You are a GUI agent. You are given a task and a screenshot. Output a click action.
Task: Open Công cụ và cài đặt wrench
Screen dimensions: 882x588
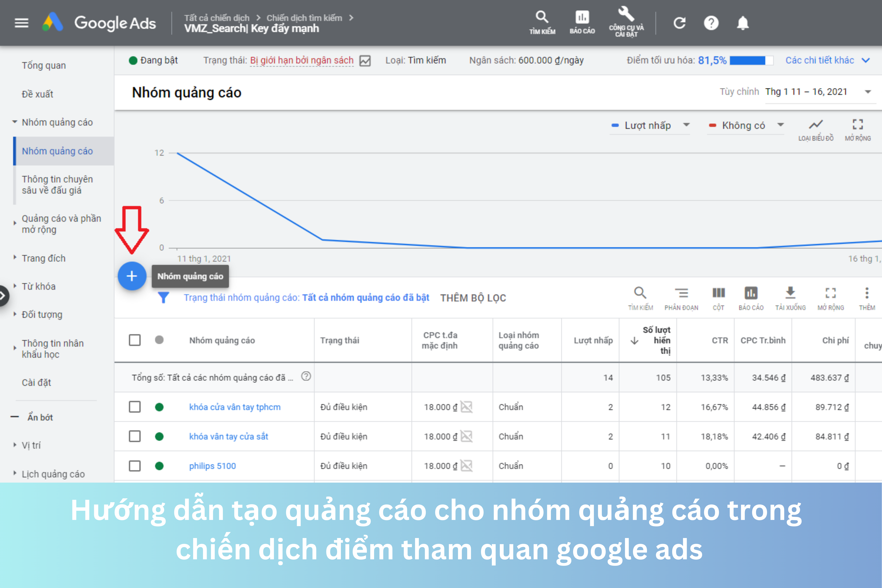tap(626, 22)
